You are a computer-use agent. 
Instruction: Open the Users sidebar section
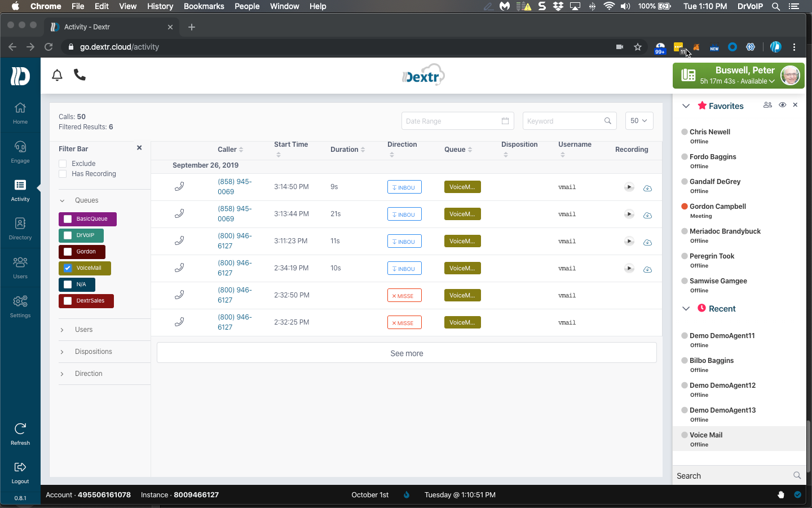coord(20,268)
